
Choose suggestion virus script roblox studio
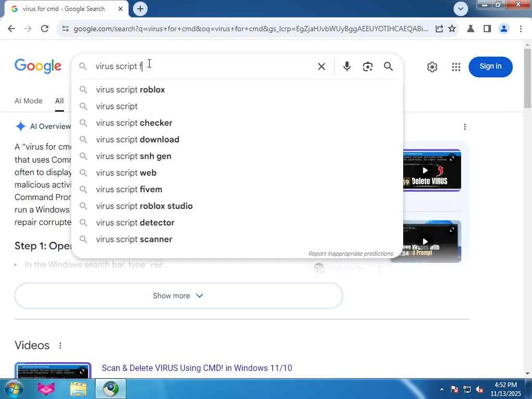237,206
